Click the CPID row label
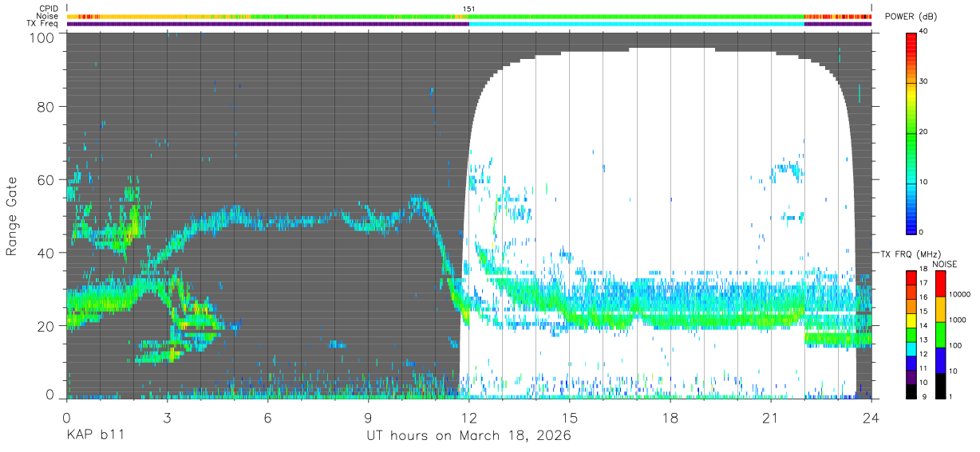Viewport: 980px width, 452px height. coord(48,9)
